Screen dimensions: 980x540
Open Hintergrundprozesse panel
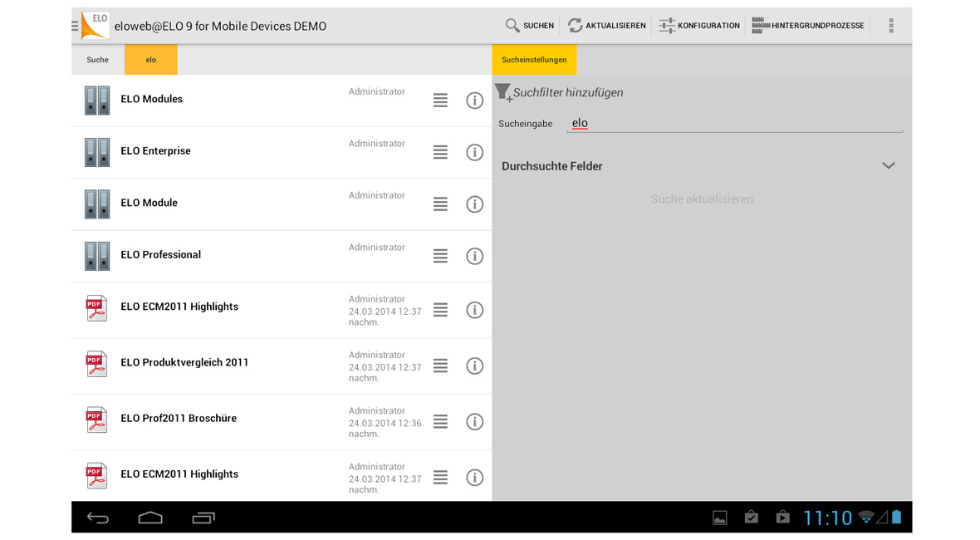[807, 26]
